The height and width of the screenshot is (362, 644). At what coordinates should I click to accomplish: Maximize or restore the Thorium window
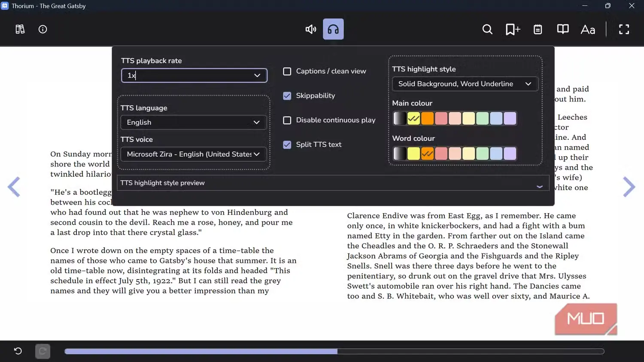608,6
